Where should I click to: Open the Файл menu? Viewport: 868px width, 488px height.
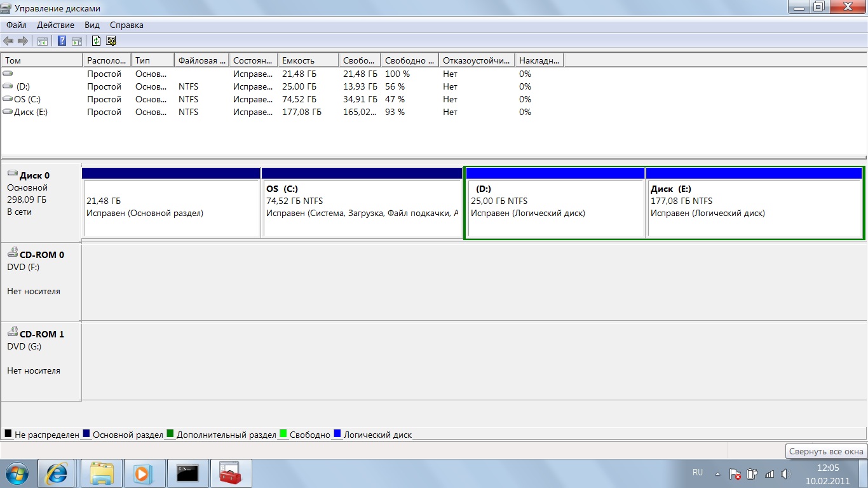pyautogui.click(x=17, y=25)
